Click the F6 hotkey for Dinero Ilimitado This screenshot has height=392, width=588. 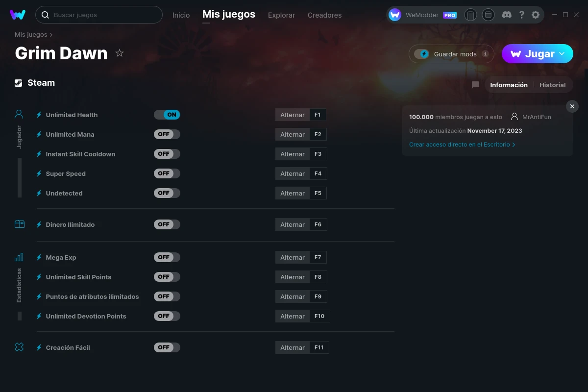tap(318, 224)
